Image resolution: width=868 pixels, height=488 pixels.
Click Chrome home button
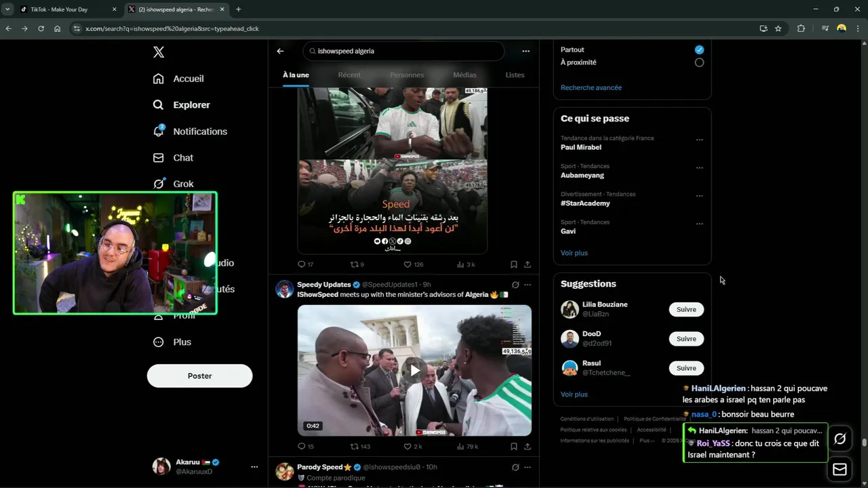[57, 28]
